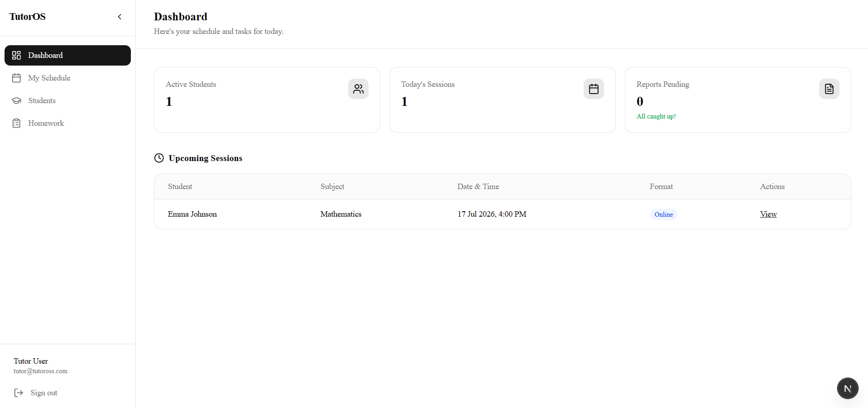Click the tutor@tutoross.com email address
This screenshot has width=868, height=408.
coord(40,371)
